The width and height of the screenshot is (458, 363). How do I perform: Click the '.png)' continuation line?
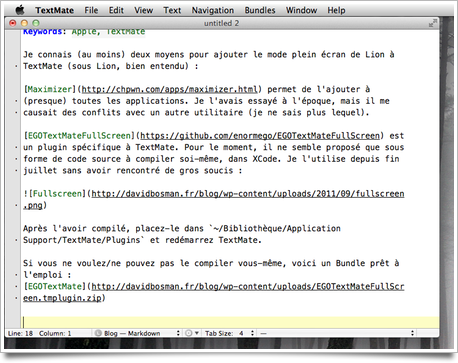[x=35, y=205]
